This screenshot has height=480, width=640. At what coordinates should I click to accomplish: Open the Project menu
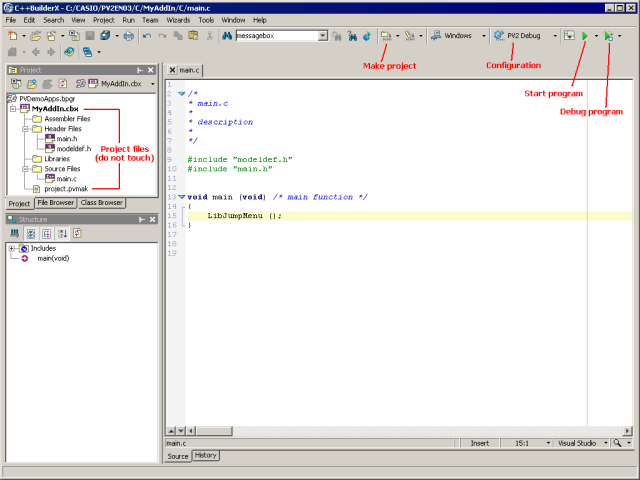coord(104,20)
